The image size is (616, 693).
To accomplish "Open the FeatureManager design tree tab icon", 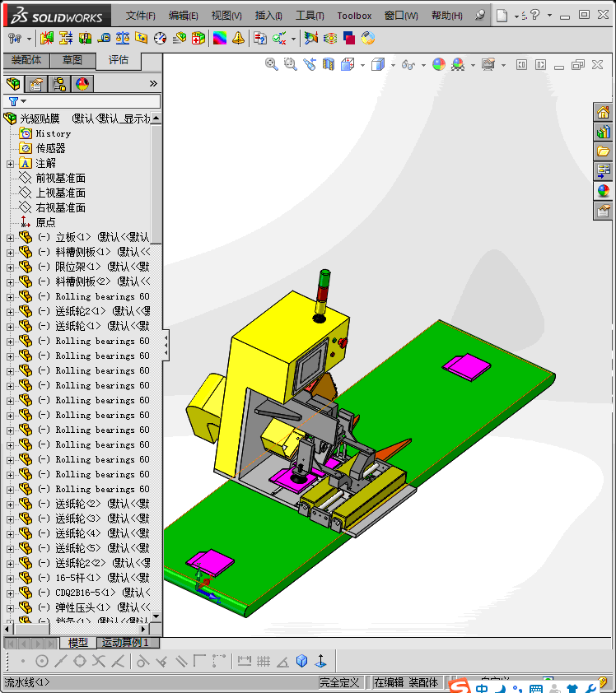I will [x=13, y=83].
